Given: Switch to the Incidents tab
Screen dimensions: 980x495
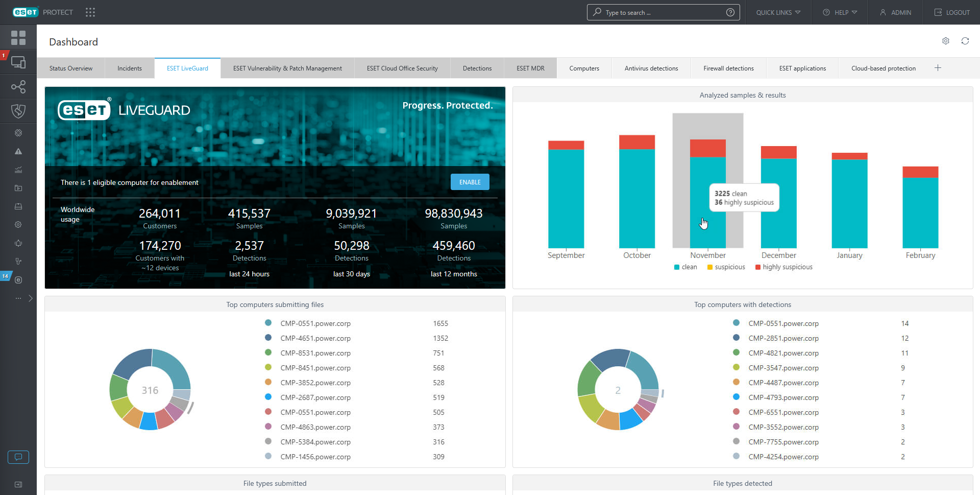Looking at the screenshot, I should (130, 68).
